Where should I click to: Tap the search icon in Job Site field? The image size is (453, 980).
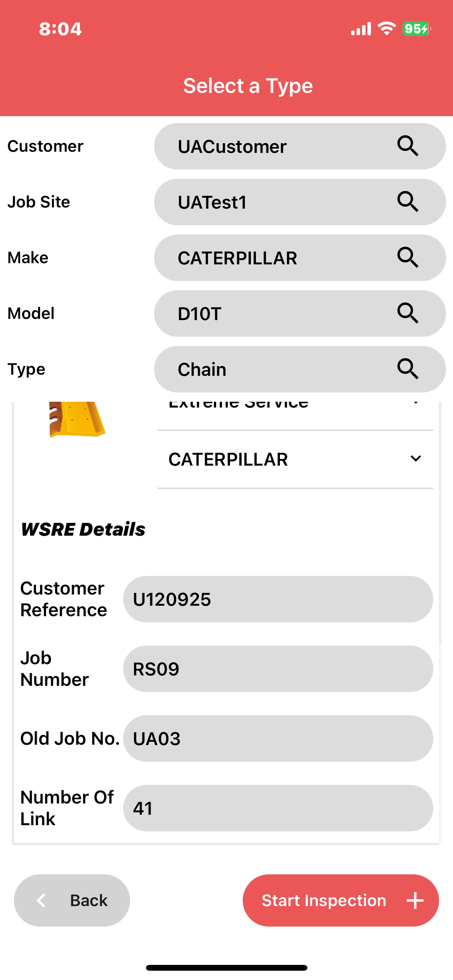(408, 202)
